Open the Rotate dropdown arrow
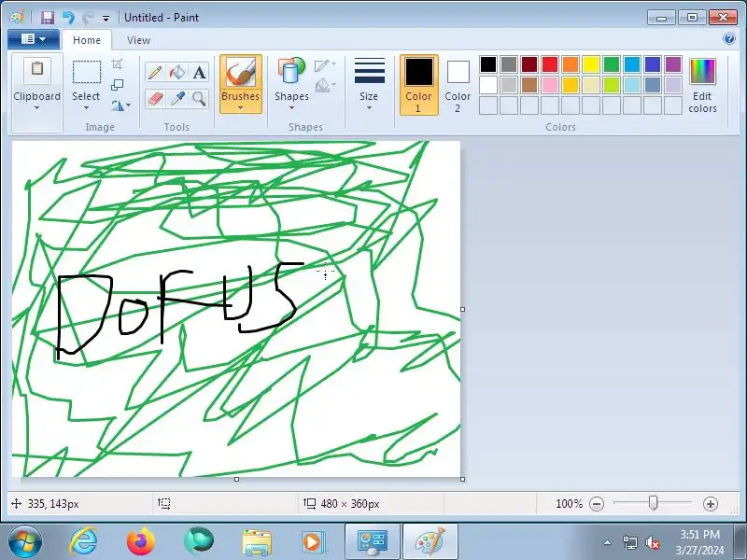 coord(128,105)
